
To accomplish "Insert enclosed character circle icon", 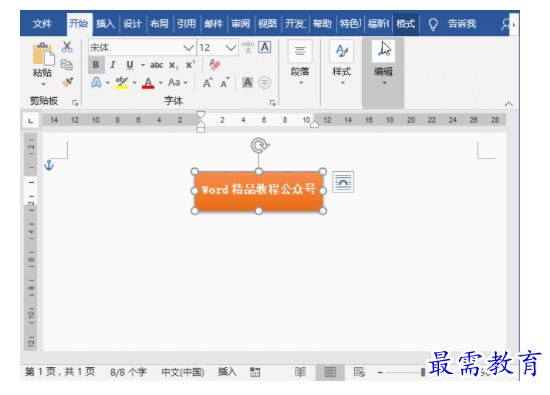I will tap(264, 83).
